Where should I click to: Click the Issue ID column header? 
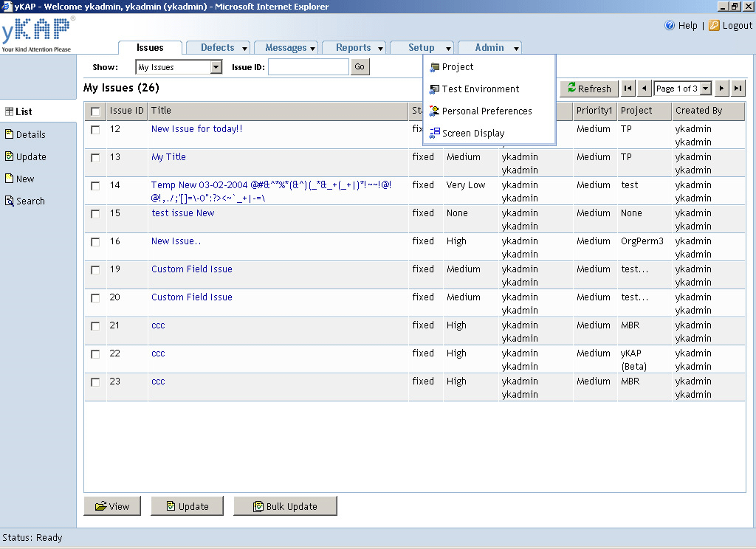point(127,111)
